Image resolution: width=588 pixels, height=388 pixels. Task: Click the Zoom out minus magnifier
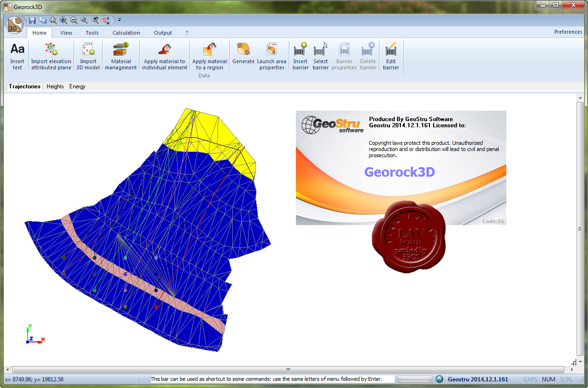pyautogui.click(x=74, y=20)
